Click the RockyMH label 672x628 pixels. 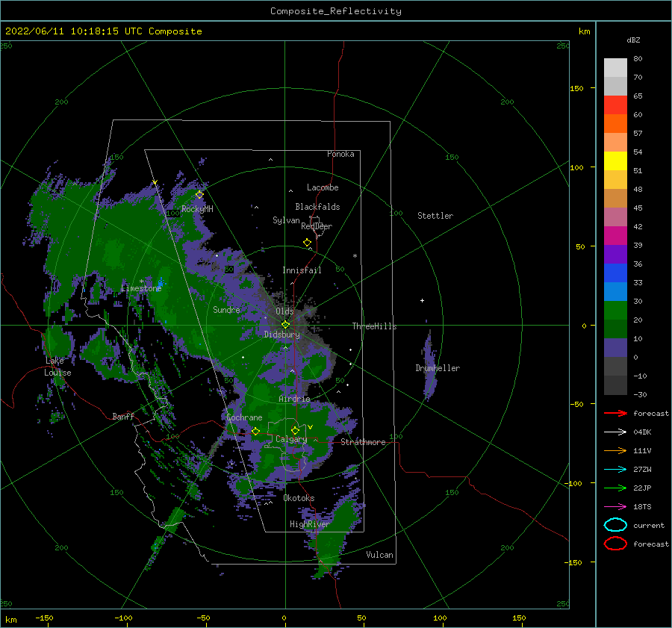(x=197, y=209)
